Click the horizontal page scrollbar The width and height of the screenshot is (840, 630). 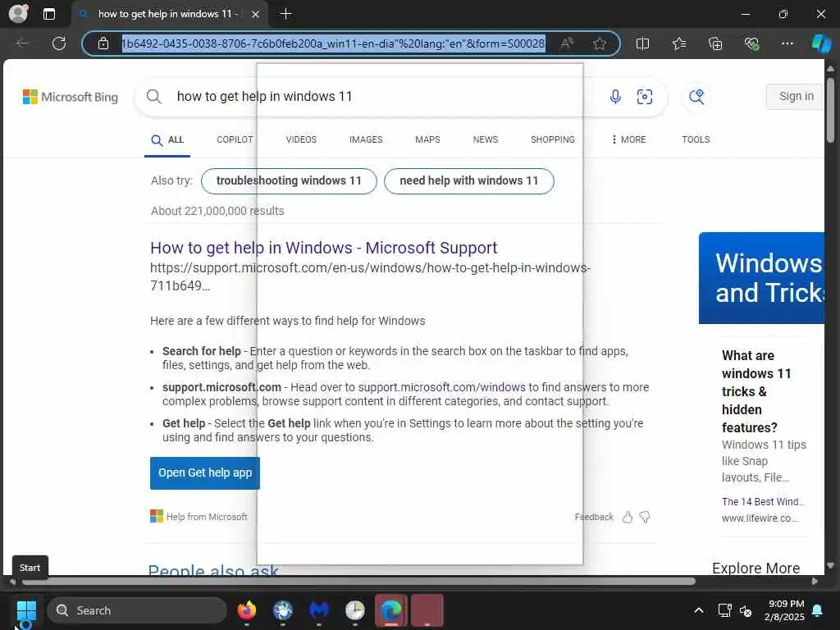click(359, 582)
